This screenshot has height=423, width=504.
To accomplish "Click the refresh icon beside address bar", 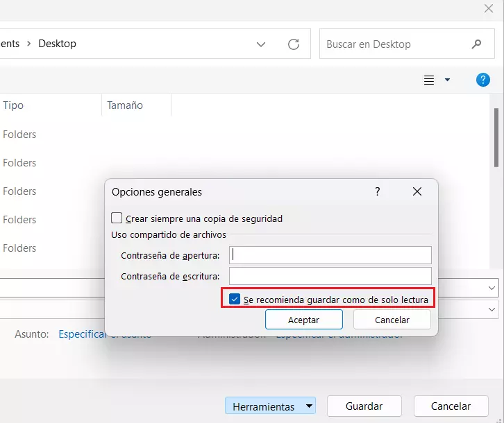I will coord(294,44).
